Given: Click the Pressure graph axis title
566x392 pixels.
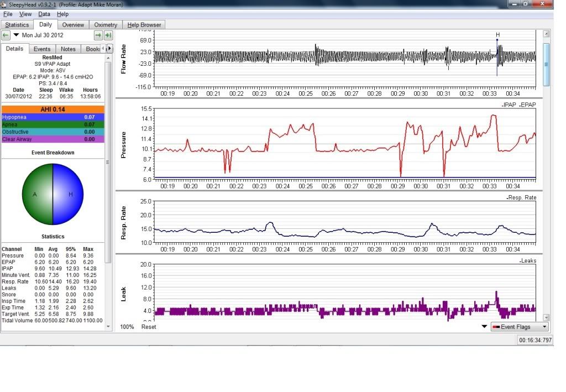Looking at the screenshot, I should coord(123,145).
